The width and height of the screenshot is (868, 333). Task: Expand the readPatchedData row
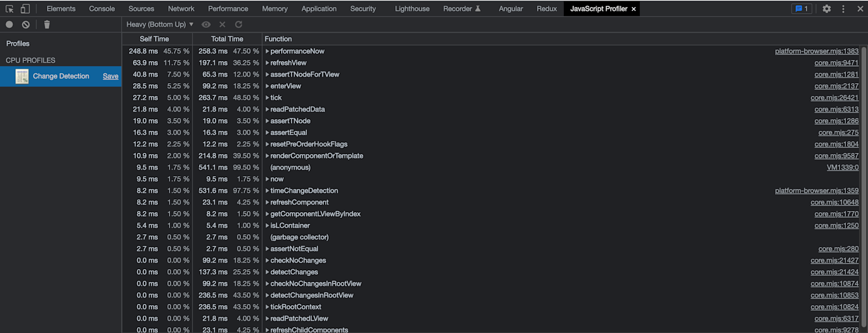pyautogui.click(x=267, y=109)
